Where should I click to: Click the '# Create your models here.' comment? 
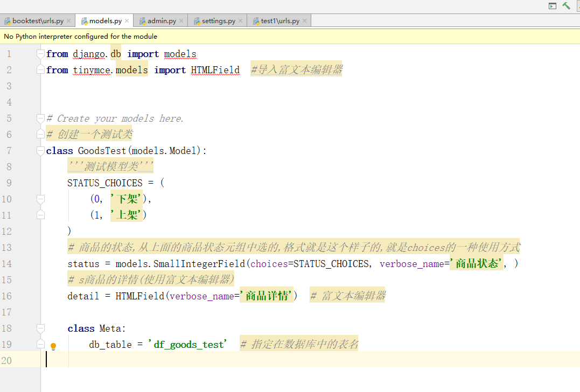point(115,118)
